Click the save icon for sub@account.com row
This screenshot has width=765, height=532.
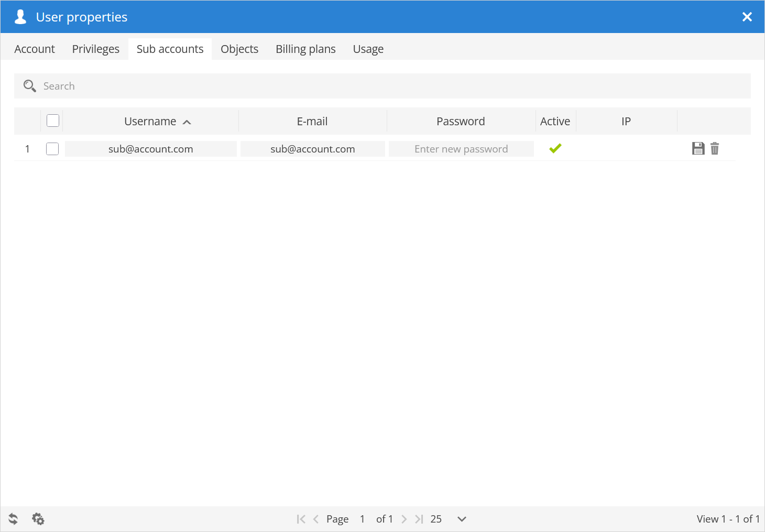[x=698, y=148]
